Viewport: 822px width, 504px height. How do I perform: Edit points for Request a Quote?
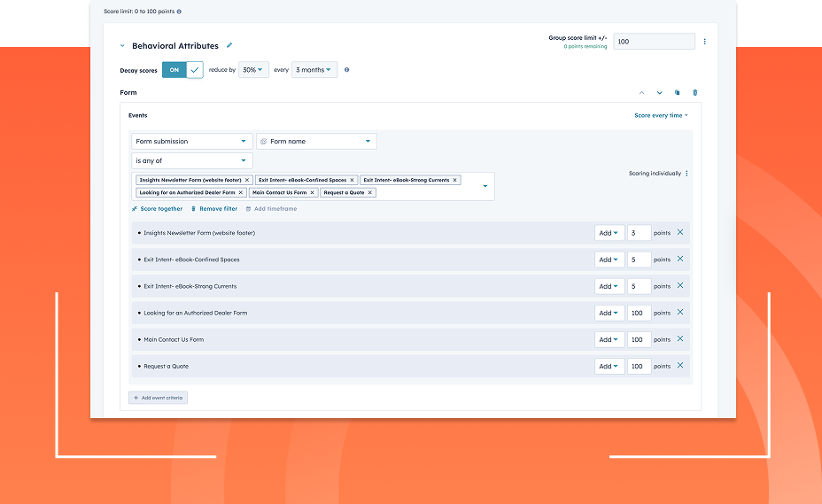(x=639, y=366)
